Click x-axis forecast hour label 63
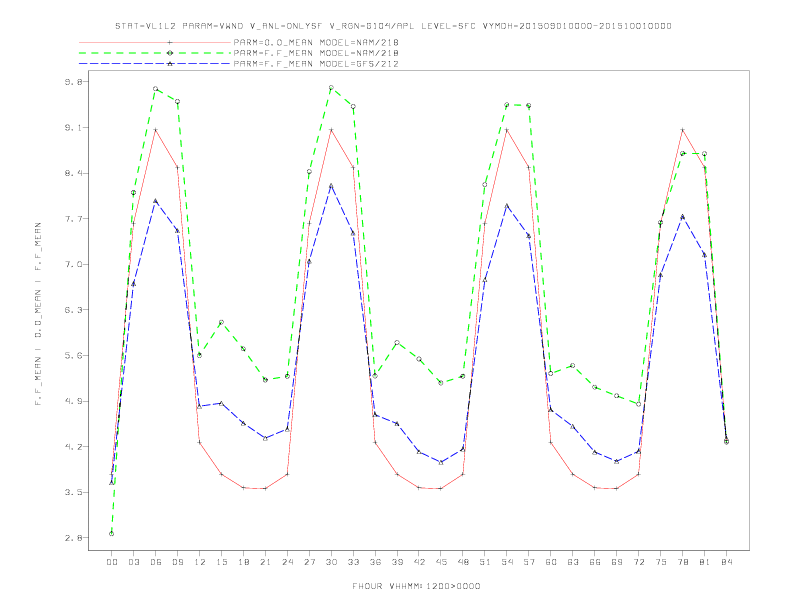792x612 pixels. click(x=573, y=562)
